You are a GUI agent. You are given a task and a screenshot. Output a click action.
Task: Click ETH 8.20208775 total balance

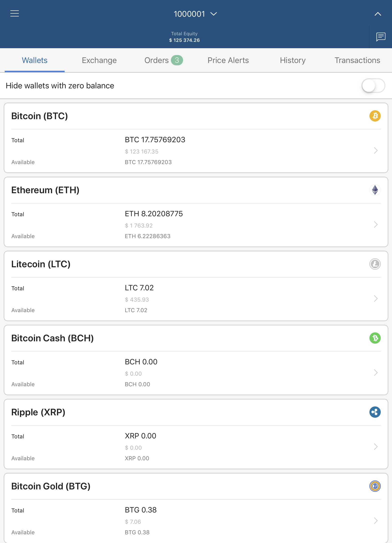point(154,214)
